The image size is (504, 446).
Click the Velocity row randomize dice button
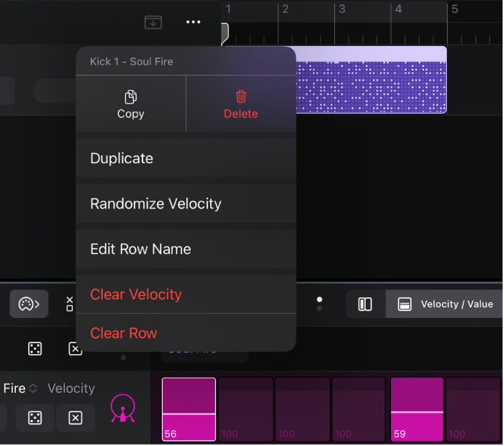(x=35, y=419)
